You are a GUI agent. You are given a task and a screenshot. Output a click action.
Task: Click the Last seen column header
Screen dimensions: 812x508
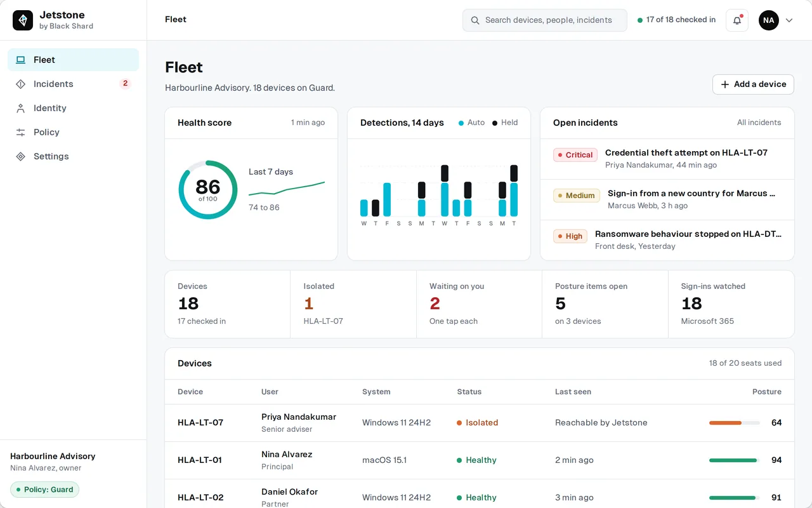[573, 392]
